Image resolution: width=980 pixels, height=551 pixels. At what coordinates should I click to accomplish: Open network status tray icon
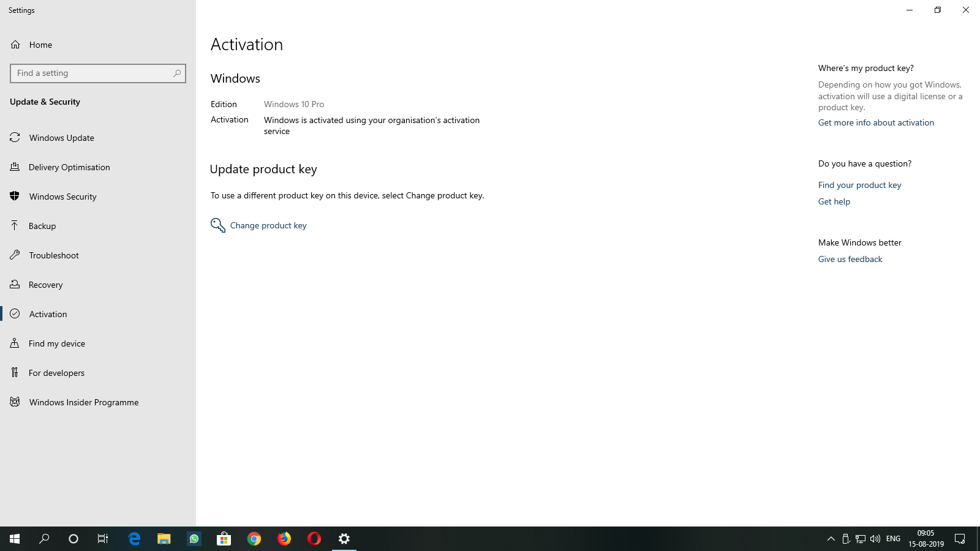[x=861, y=539]
